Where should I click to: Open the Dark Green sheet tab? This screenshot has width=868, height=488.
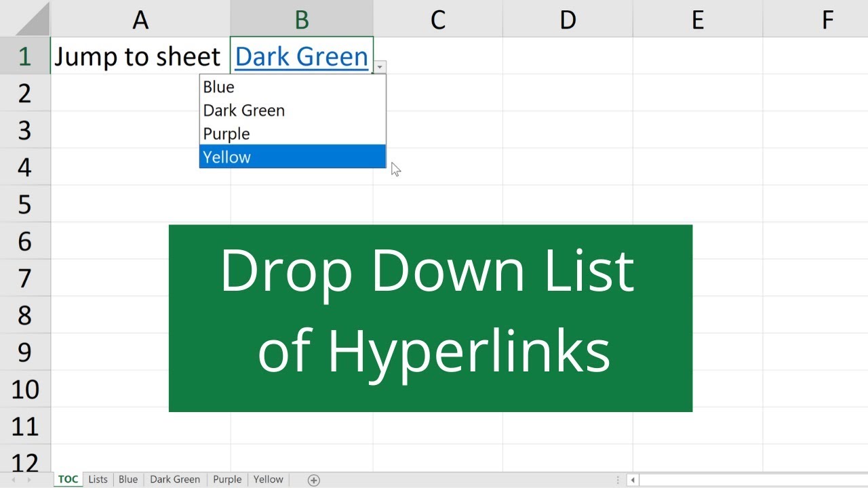[x=174, y=479]
